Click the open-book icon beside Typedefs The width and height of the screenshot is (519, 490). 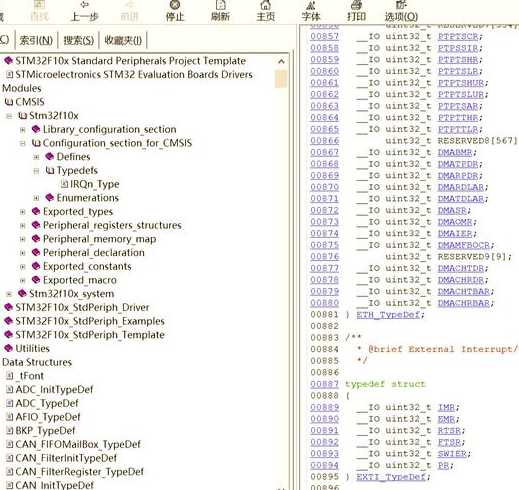(50, 170)
